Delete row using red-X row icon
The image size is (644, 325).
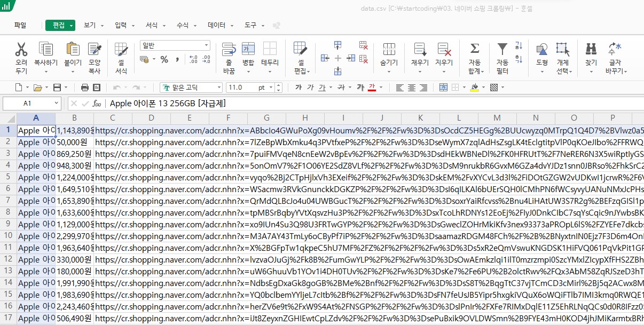pyautogui.click(x=364, y=46)
